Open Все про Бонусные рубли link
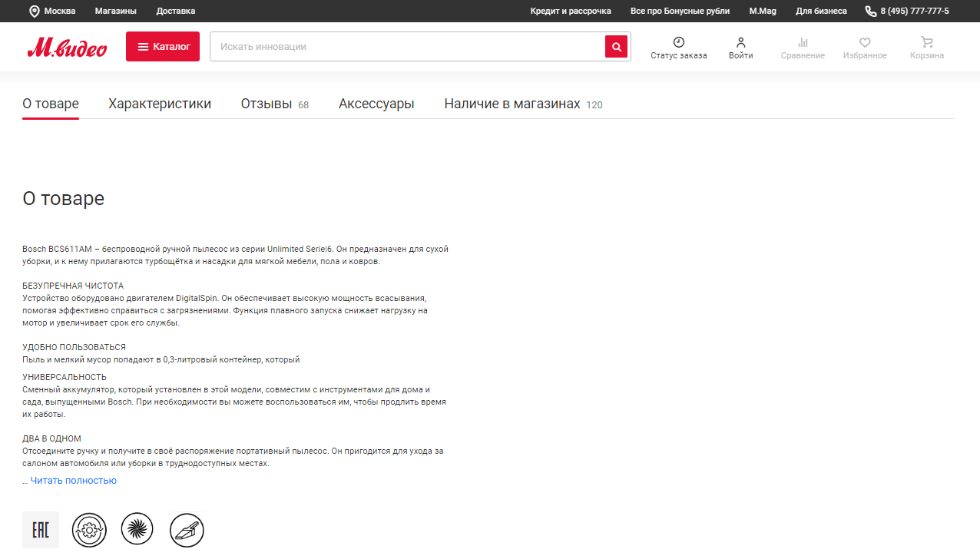Screen dimensions: 980x559 680,11
